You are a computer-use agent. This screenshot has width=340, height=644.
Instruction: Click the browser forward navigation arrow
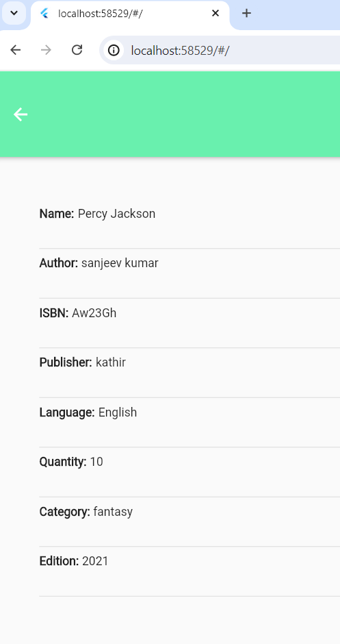point(47,50)
